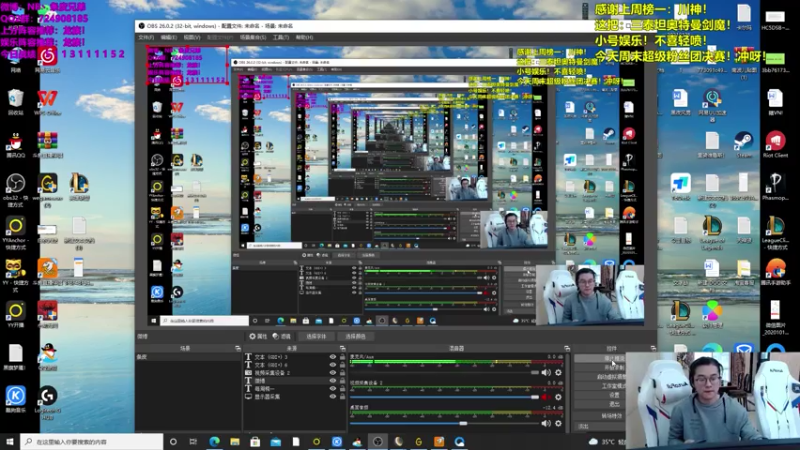Pop out the 场景 dock panel icon
Screen dimensions: 800x450
click(238, 348)
